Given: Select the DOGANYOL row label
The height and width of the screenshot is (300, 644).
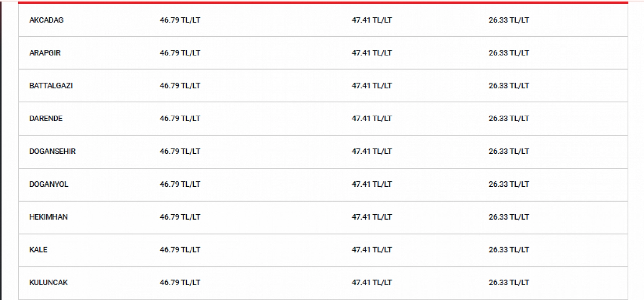Looking at the screenshot, I should click(x=49, y=184).
